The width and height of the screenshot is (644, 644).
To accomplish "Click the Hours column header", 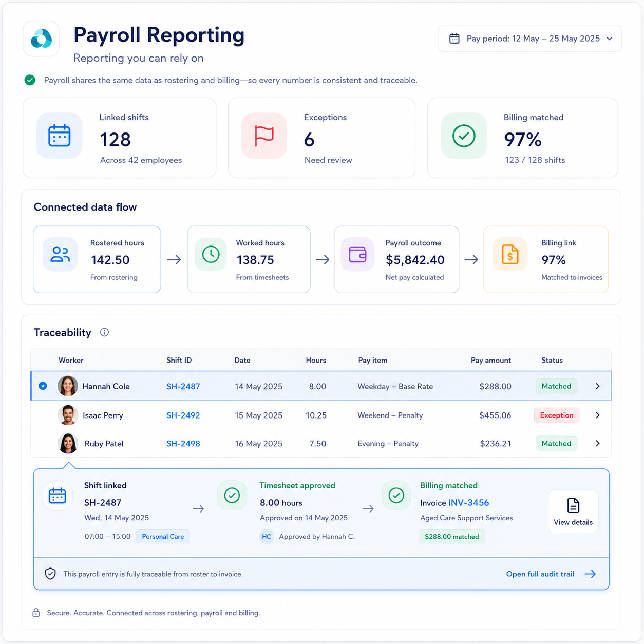I will point(316,360).
